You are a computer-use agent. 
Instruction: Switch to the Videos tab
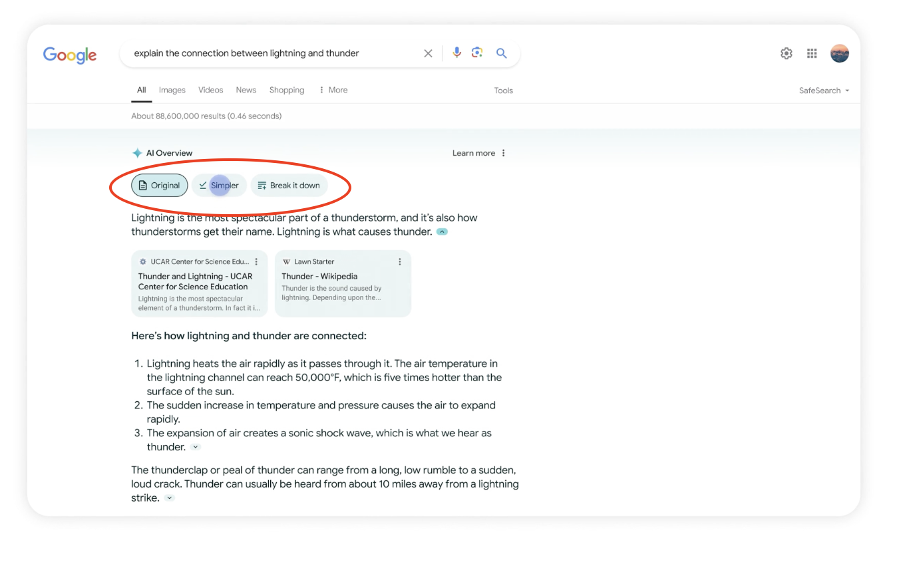coord(211,90)
